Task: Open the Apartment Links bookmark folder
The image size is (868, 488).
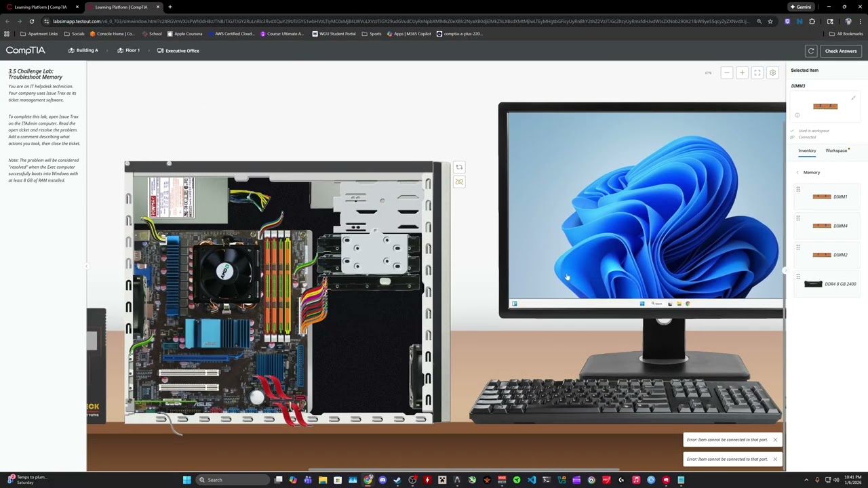Action: pyautogui.click(x=39, y=34)
